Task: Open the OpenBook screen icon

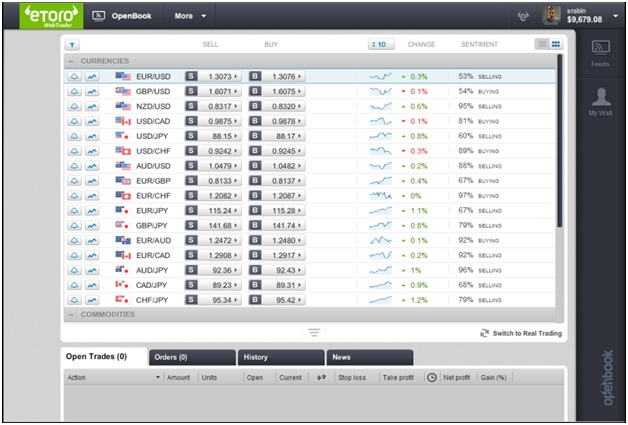Action: coord(99,16)
